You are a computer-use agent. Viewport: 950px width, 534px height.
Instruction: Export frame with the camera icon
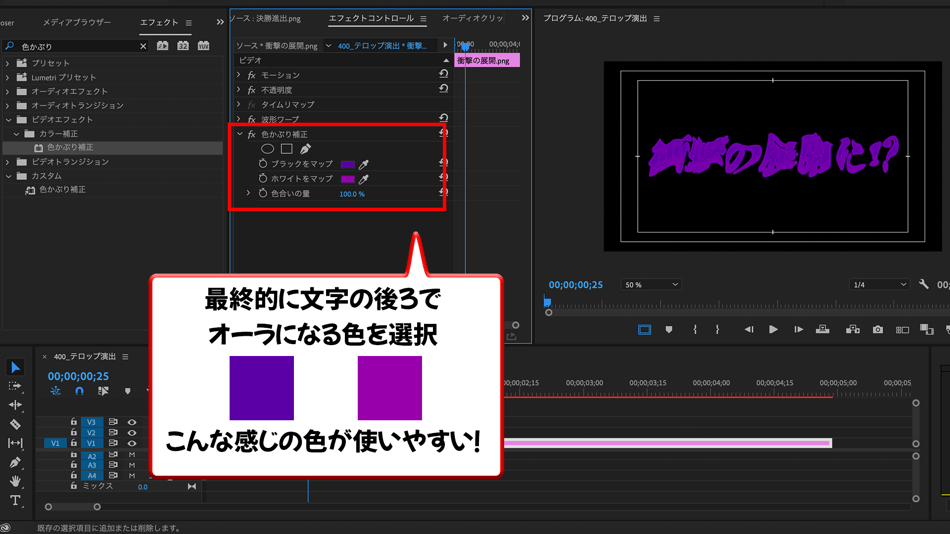[877, 329]
